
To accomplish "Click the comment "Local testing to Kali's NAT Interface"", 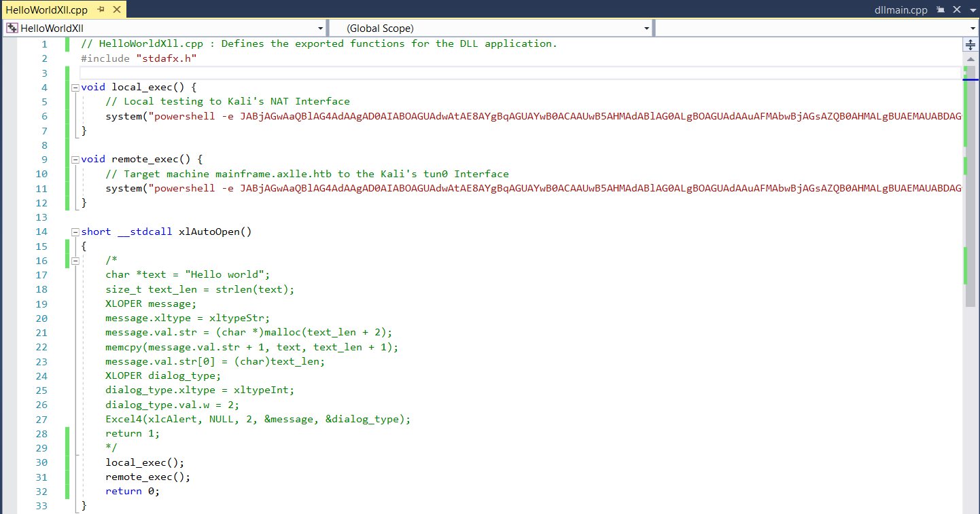I will 228,102.
